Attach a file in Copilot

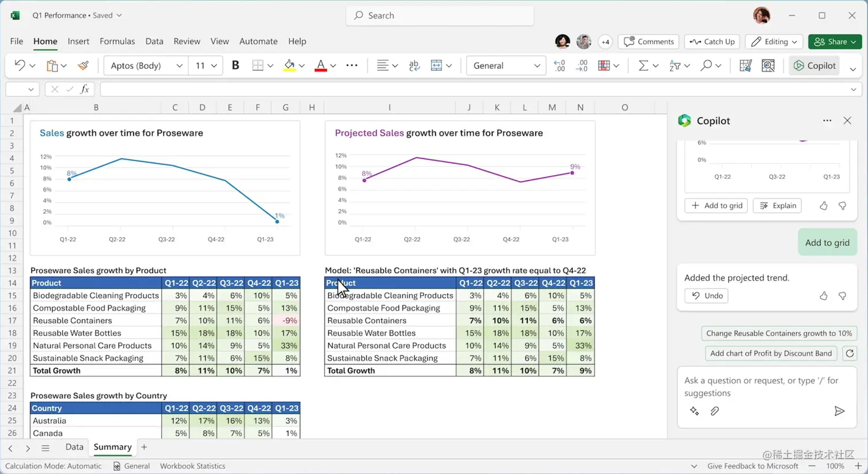(x=714, y=411)
